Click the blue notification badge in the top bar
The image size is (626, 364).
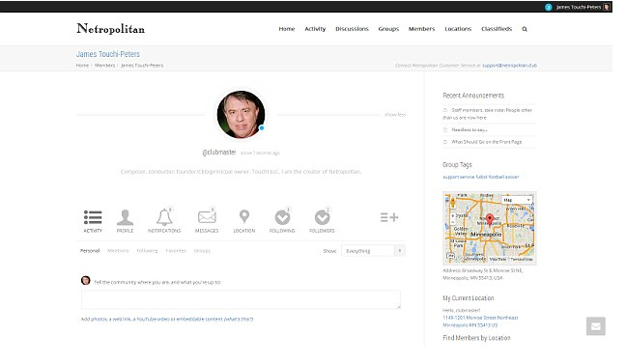[x=548, y=7]
